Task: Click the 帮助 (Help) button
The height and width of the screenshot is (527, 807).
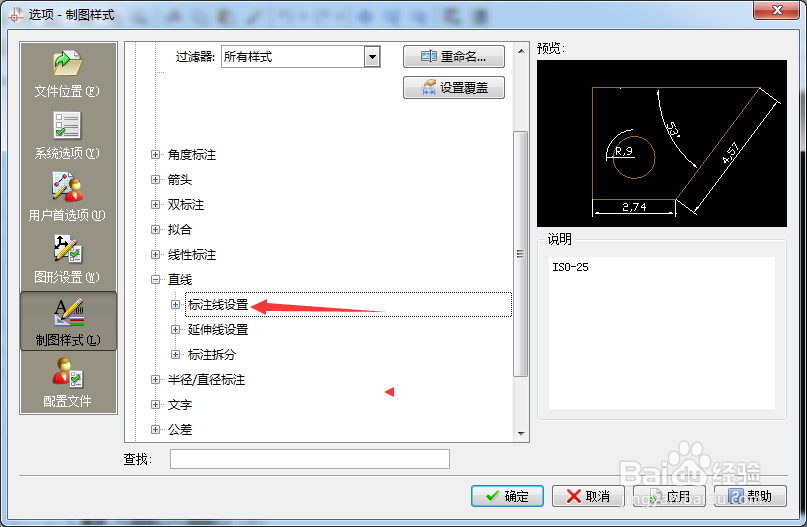Action: tap(750, 496)
